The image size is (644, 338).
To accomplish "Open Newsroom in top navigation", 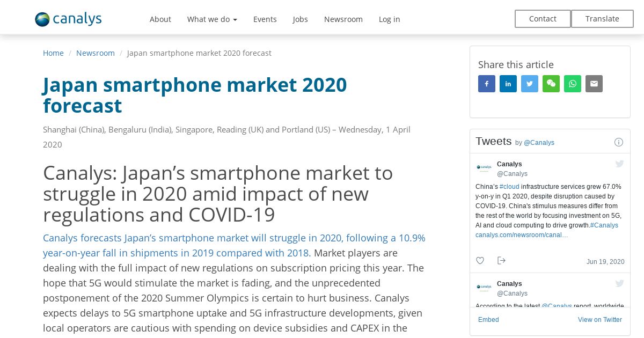I will pyautogui.click(x=343, y=19).
